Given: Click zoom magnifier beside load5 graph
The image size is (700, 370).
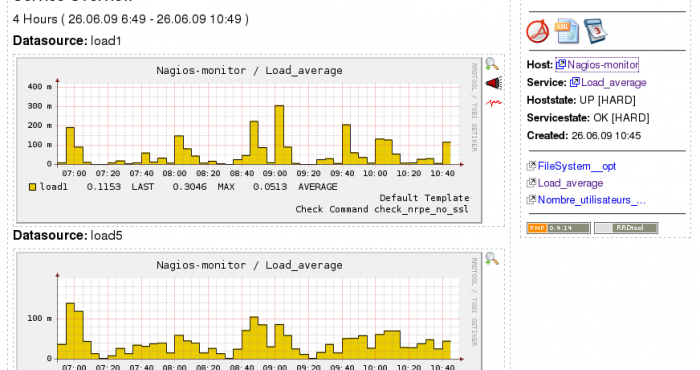Looking at the screenshot, I should coord(492,258).
